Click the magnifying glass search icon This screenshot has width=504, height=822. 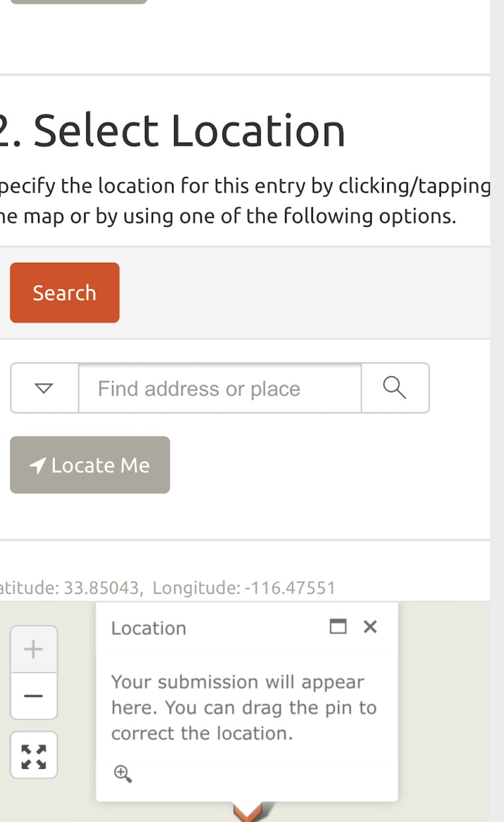(395, 388)
